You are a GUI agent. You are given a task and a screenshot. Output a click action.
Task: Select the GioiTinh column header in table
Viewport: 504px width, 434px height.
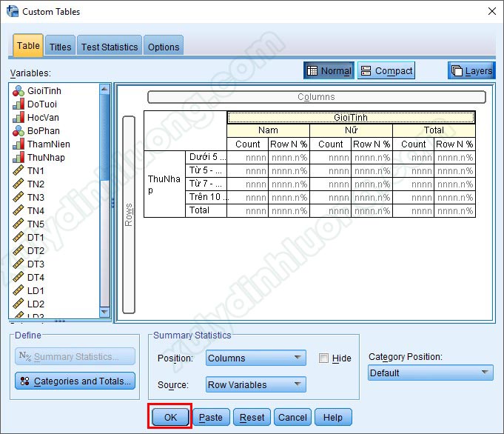(351, 117)
